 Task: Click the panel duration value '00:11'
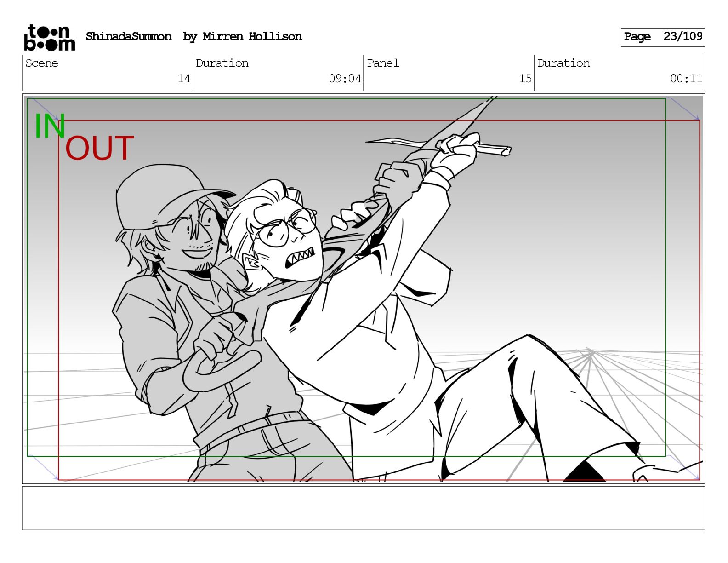tap(686, 79)
